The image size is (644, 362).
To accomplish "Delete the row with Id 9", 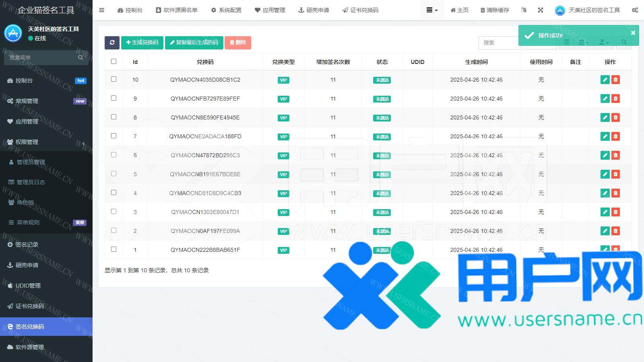I will (615, 99).
